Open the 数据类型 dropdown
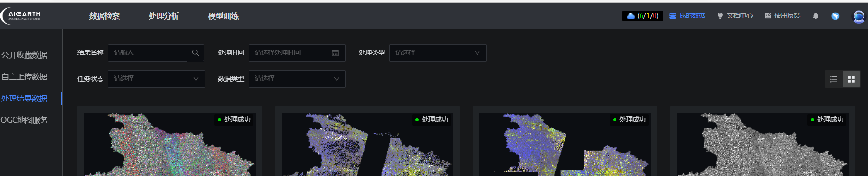The width and height of the screenshot is (868, 176). coord(297,79)
